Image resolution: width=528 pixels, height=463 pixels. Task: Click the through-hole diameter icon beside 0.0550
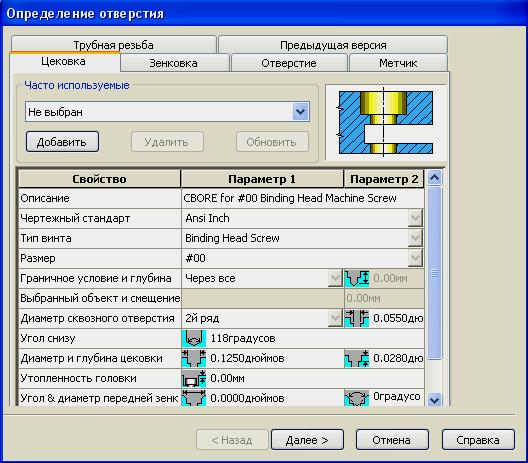(357, 318)
